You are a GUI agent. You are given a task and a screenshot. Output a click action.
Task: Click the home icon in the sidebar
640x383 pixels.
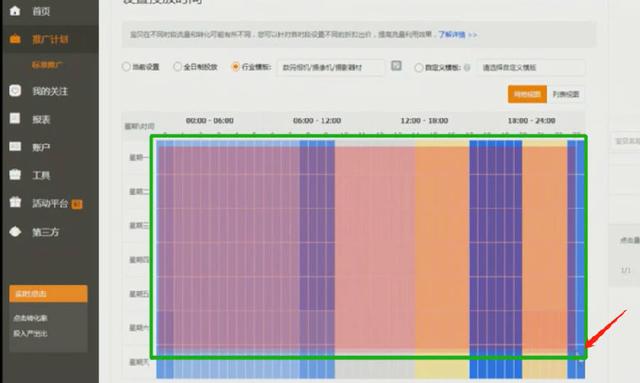point(15,11)
